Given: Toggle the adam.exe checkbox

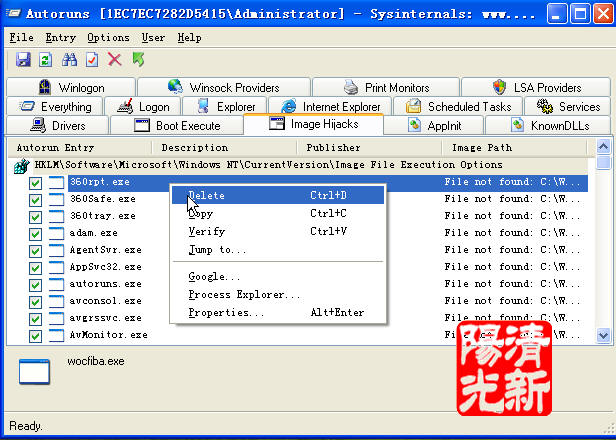Looking at the screenshot, I should pyautogui.click(x=35, y=234).
